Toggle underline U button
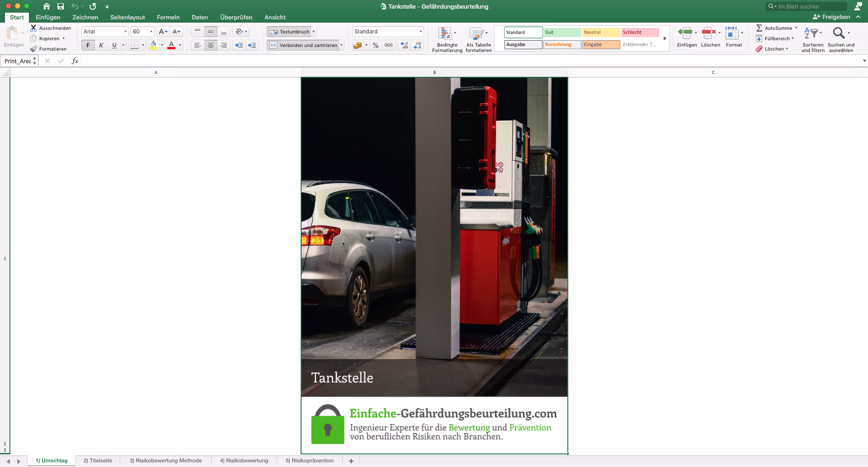 114,45
